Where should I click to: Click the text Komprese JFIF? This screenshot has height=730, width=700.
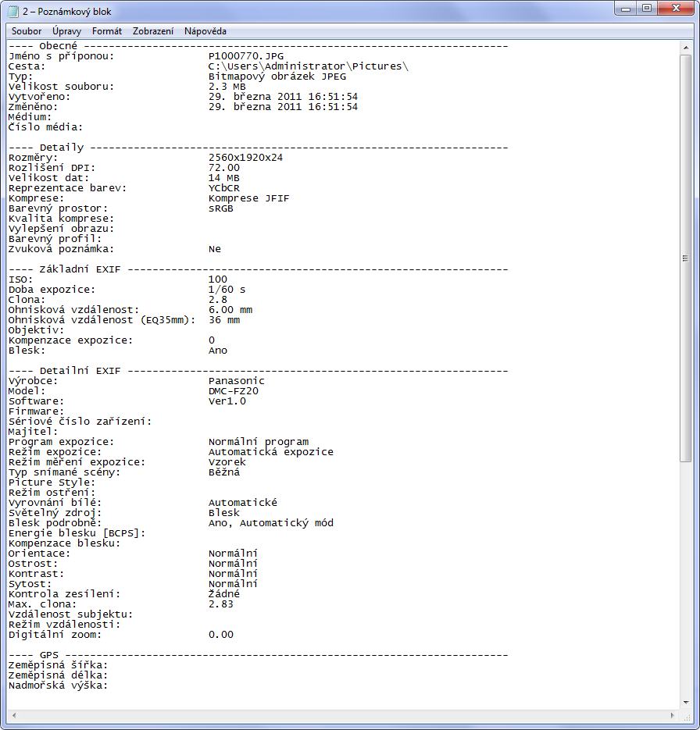click(248, 198)
